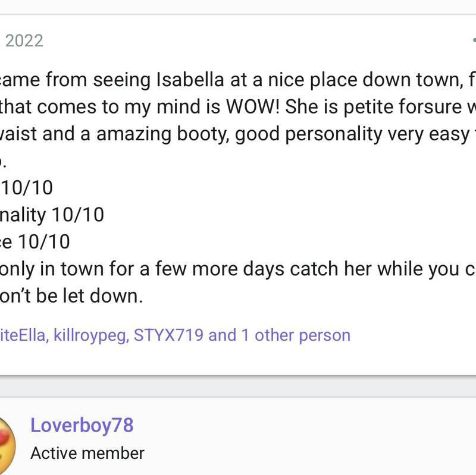Click the 'on't be let down.' text
This screenshot has width=476, height=475.
pos(71,295)
